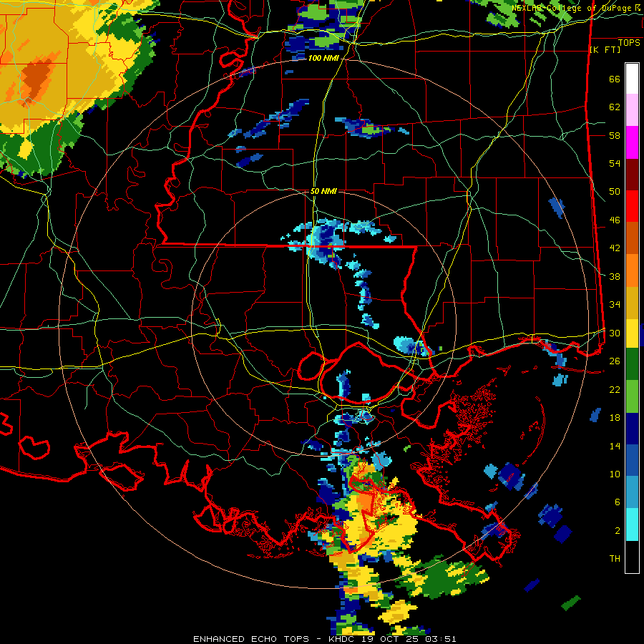
Task: Click the dark green legend swatch
Action: [632, 364]
